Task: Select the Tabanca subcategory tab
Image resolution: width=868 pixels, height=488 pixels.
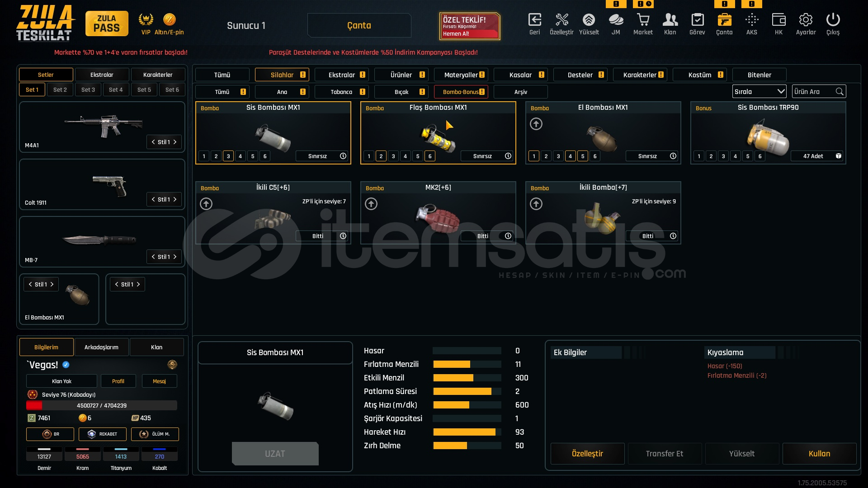Action: [x=342, y=92]
